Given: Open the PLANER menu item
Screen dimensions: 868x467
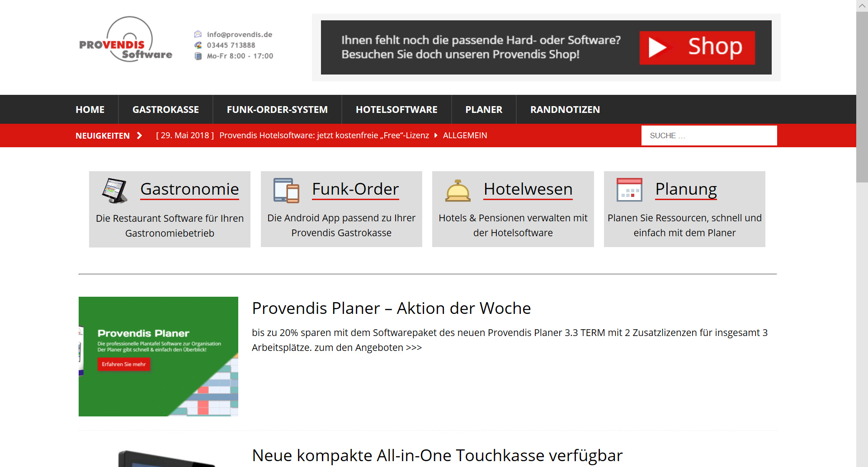Looking at the screenshot, I should pyautogui.click(x=484, y=109).
